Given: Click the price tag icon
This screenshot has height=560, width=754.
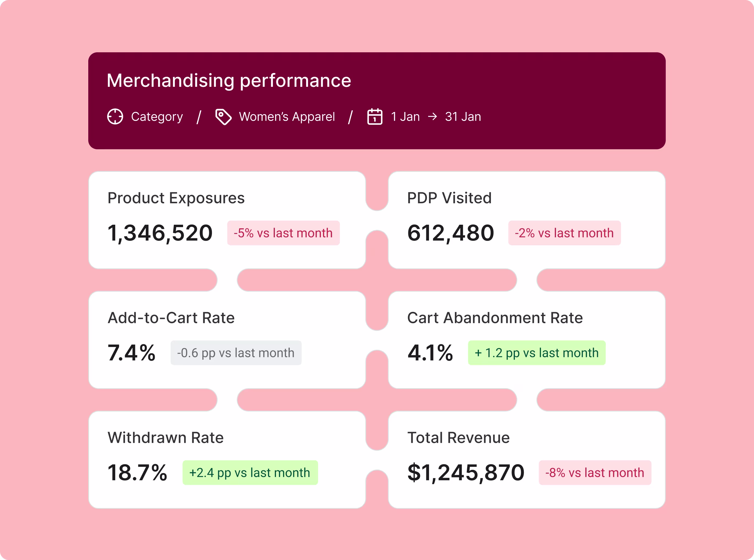Looking at the screenshot, I should (223, 117).
